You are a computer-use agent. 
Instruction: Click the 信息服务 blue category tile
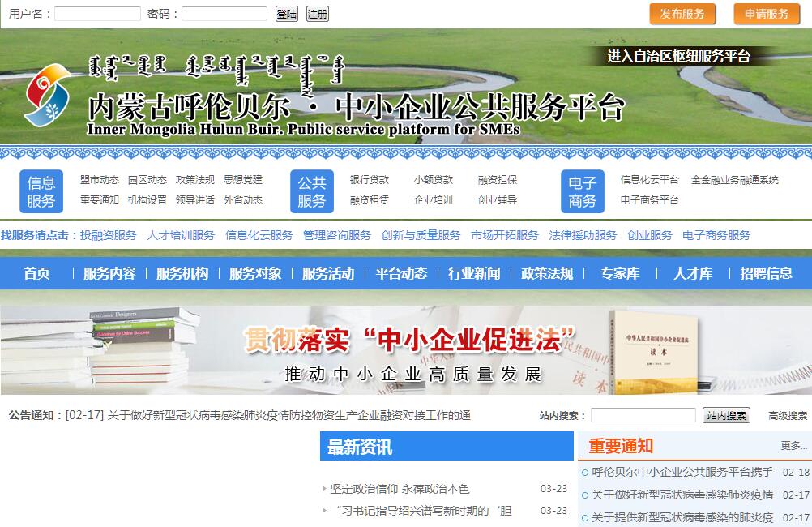click(41, 191)
